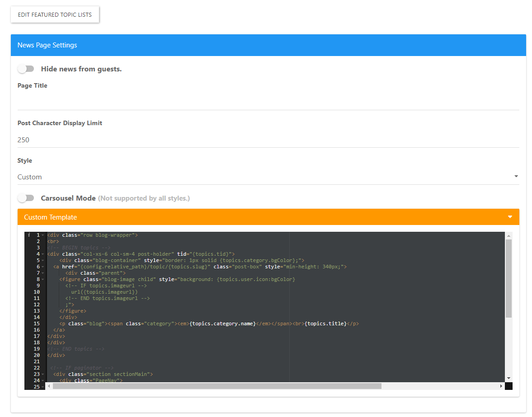Fold the blog-container div at line 5
532x417 pixels.
pyautogui.click(x=43, y=261)
